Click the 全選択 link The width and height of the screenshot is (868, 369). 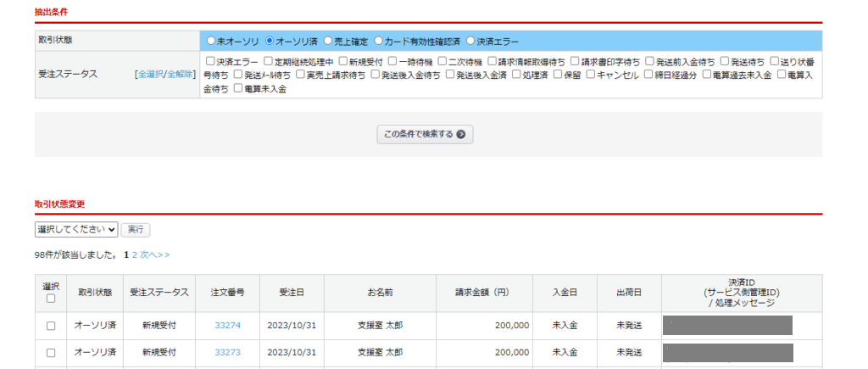click(x=150, y=75)
